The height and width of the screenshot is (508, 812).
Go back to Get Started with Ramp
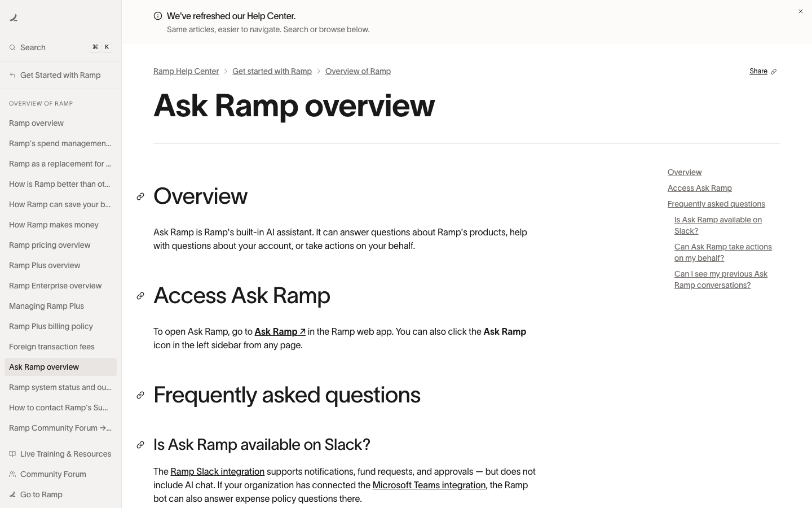point(60,75)
